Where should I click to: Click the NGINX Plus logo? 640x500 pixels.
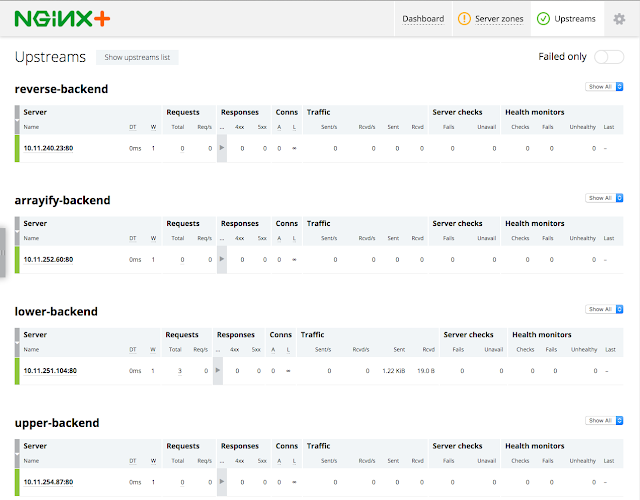[x=62, y=19]
